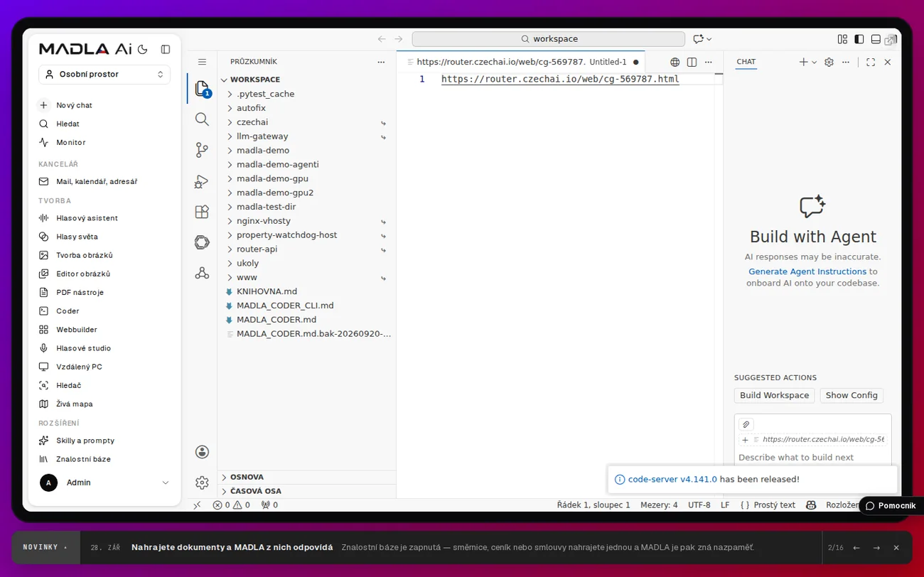This screenshot has height=577, width=924.
Task: Click the workspace command search box
Action: (x=548, y=39)
